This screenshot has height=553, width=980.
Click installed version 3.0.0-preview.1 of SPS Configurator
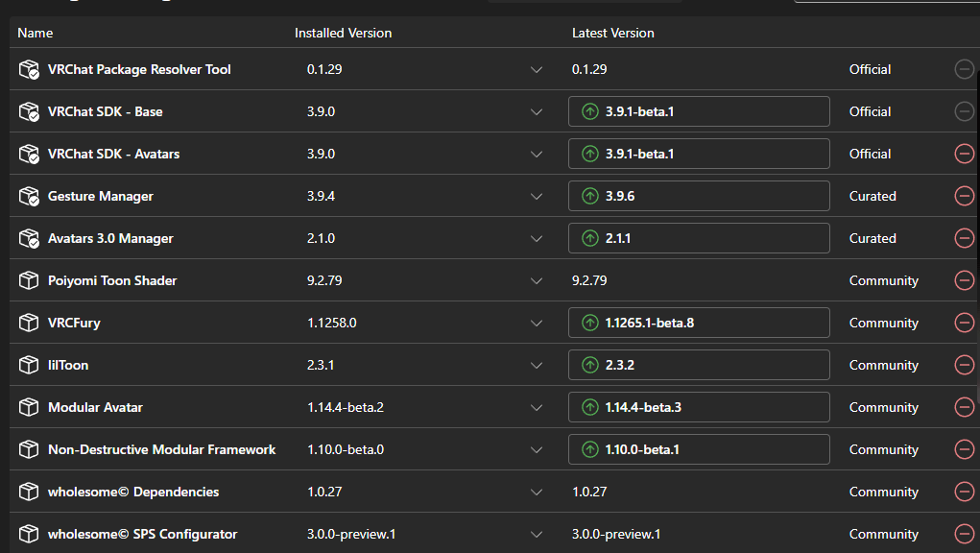[351, 534]
